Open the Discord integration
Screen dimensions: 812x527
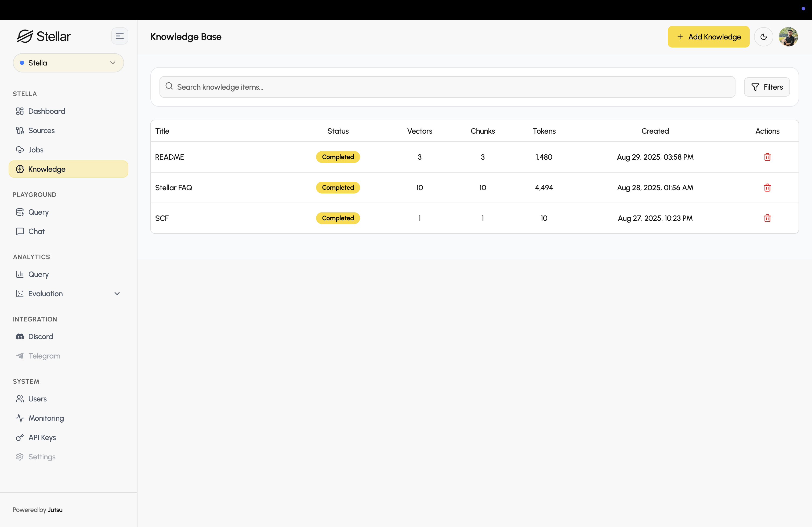(x=41, y=336)
